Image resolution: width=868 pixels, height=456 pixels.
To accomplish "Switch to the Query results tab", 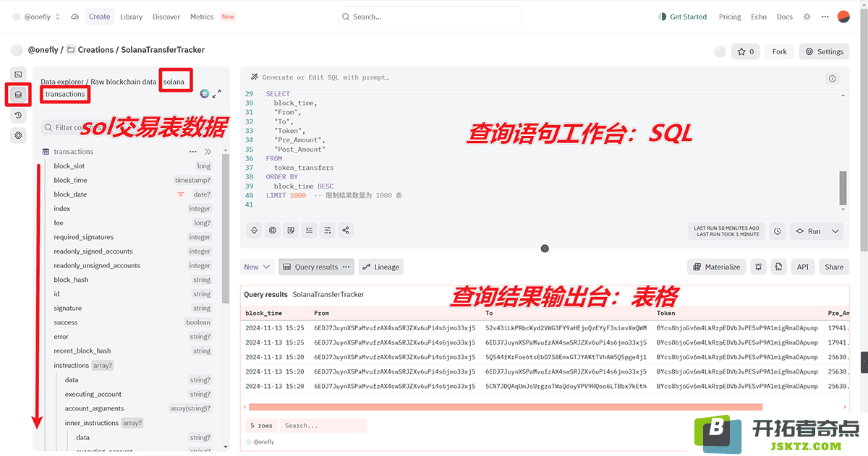I will [x=316, y=267].
